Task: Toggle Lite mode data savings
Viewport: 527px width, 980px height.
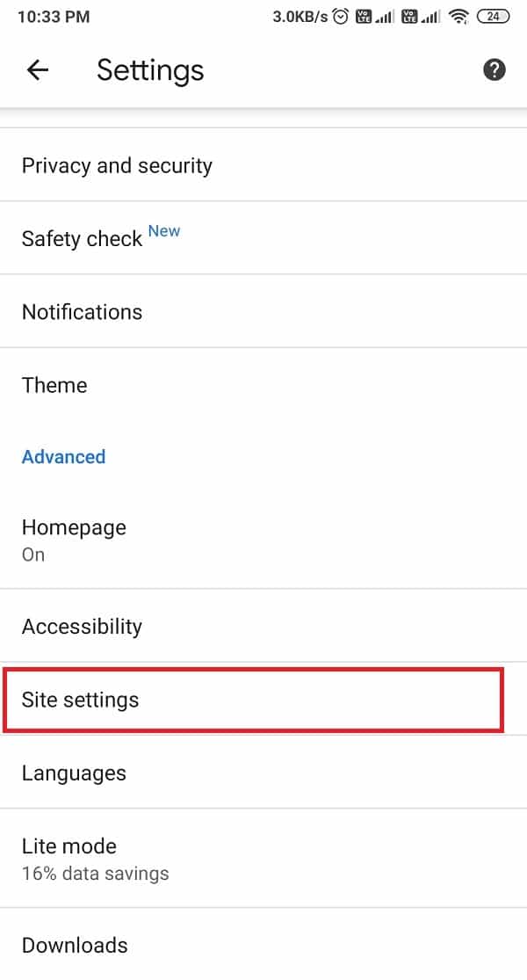Action: 69,857
